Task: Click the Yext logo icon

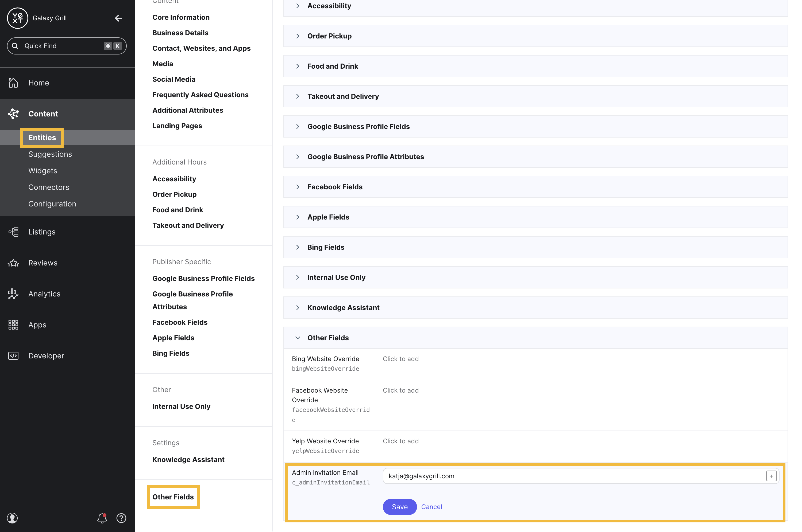Action: pos(17,18)
